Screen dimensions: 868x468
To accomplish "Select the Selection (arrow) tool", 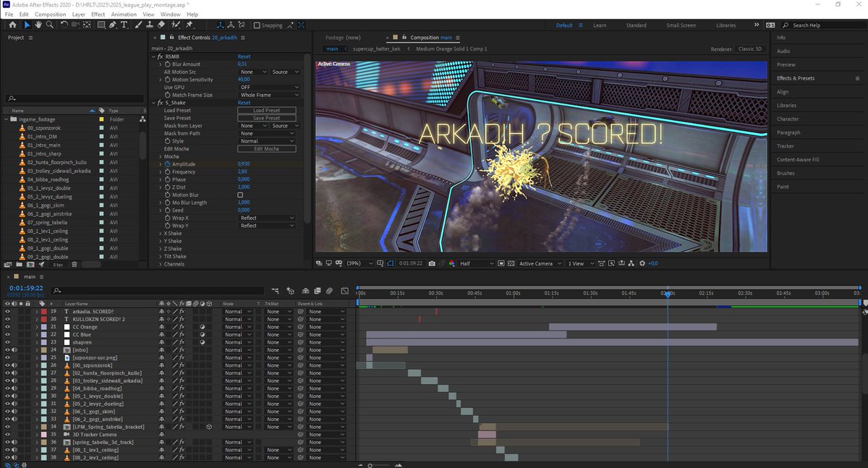I will pyautogui.click(x=27, y=25).
